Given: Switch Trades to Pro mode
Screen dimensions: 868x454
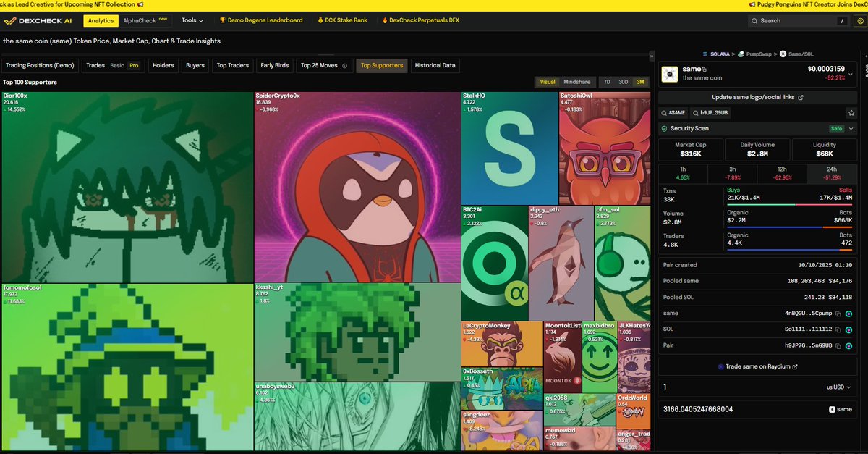Looking at the screenshot, I should tap(134, 65).
